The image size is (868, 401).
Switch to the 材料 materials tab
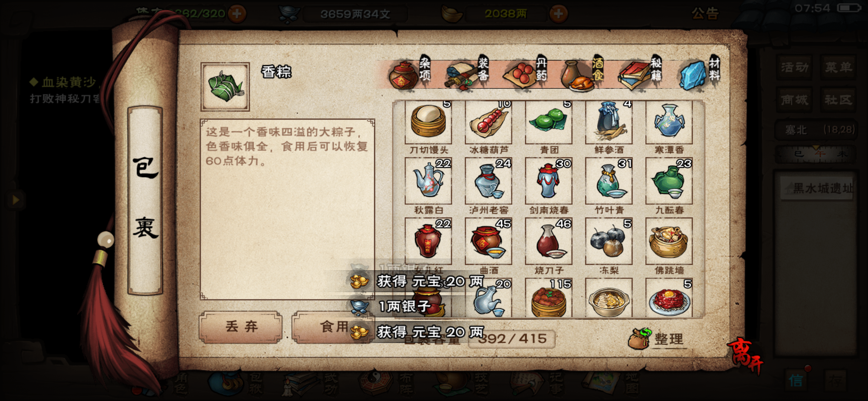[700, 73]
